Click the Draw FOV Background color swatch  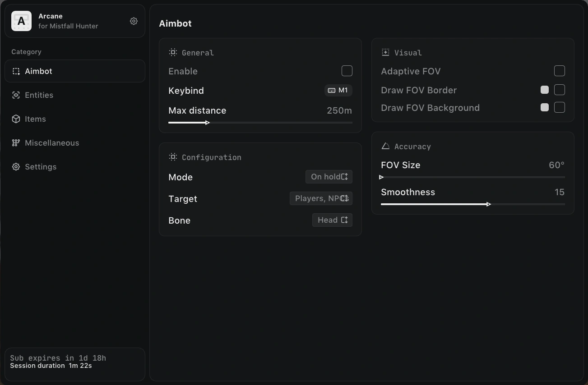[x=545, y=107]
